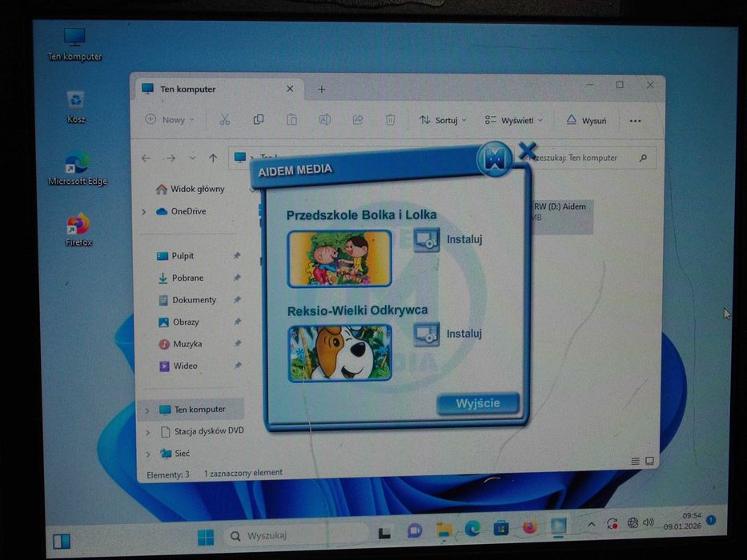
Task: Open the Sortuj dropdown
Action: pyautogui.click(x=443, y=120)
